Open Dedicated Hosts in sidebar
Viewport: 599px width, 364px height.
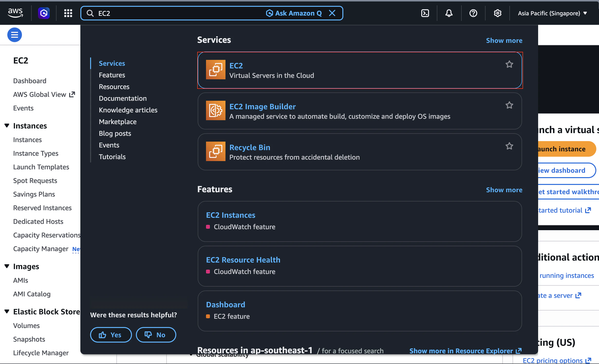38,221
